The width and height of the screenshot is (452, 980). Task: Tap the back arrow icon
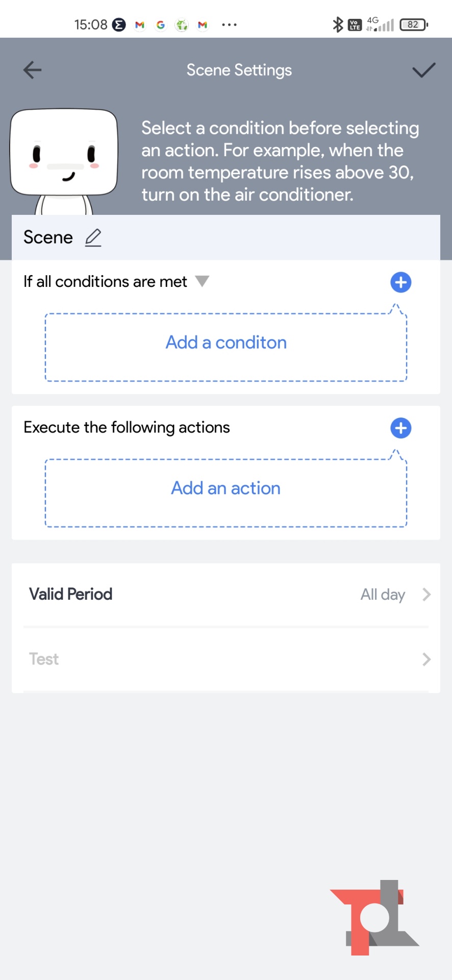[x=33, y=70]
